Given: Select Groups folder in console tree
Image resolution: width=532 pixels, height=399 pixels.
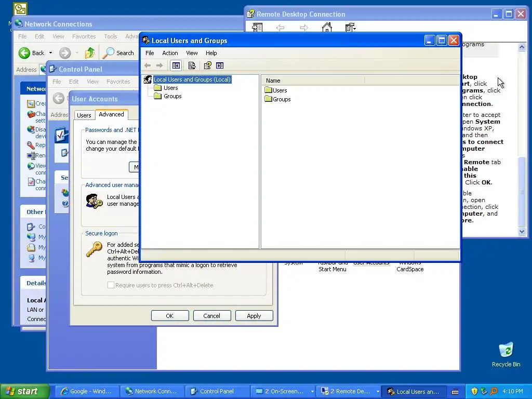Looking at the screenshot, I should [x=172, y=96].
